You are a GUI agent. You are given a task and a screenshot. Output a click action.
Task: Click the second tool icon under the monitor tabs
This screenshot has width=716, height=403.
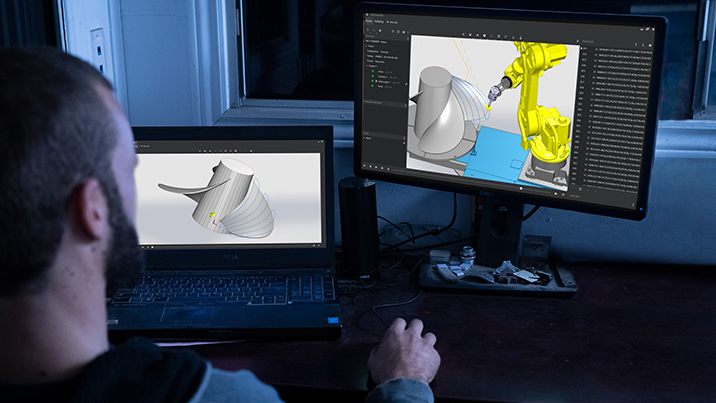tap(374, 31)
